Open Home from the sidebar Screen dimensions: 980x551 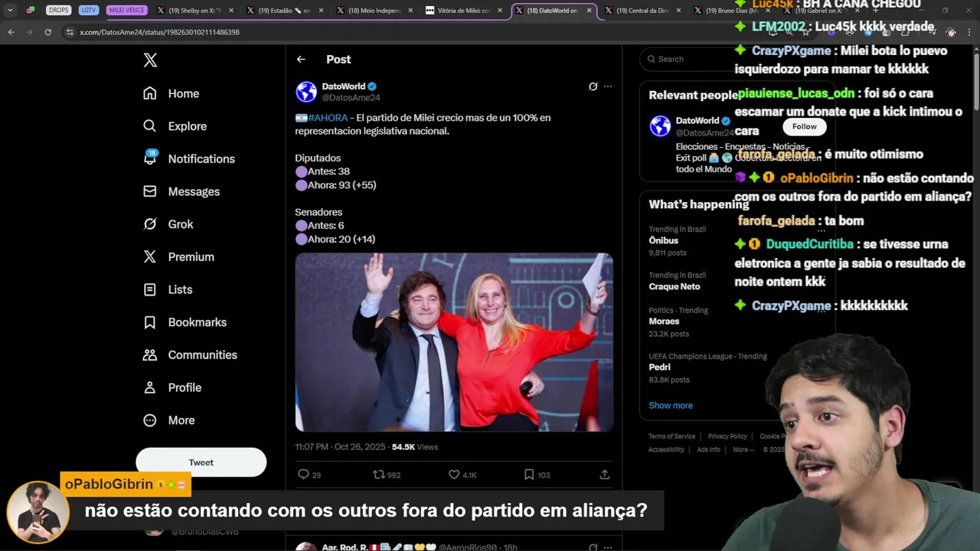tap(171, 93)
